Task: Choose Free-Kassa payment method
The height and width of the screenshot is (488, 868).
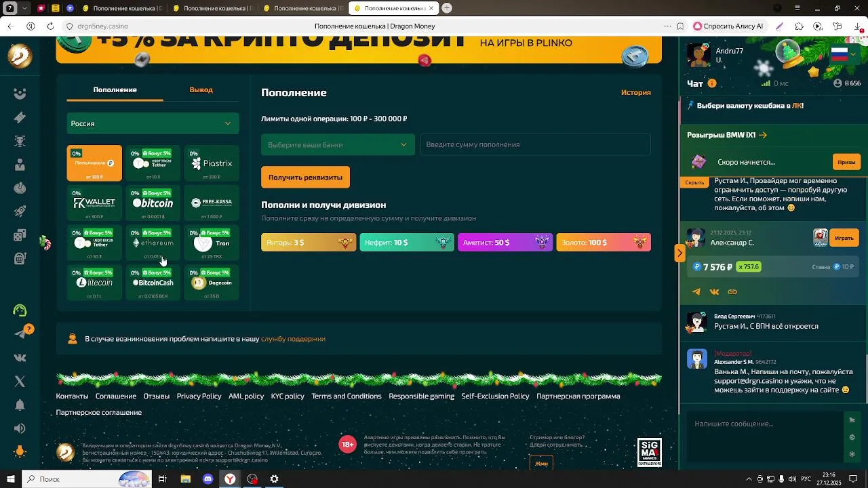Action: pyautogui.click(x=212, y=203)
